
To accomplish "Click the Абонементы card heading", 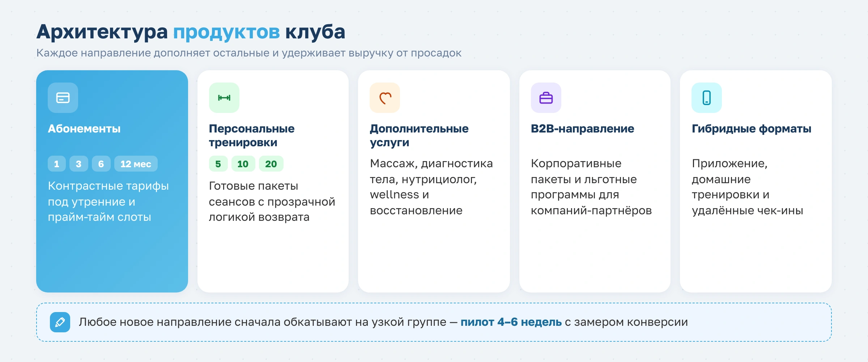I will (x=84, y=129).
